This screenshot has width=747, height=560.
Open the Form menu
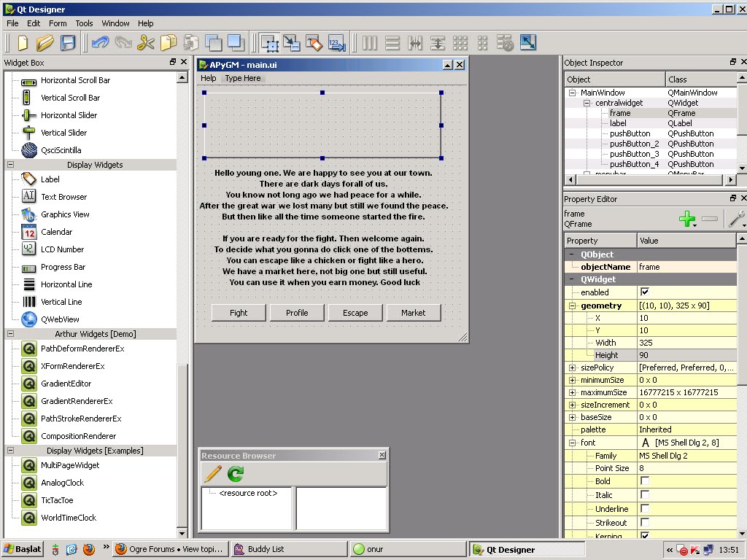58,23
